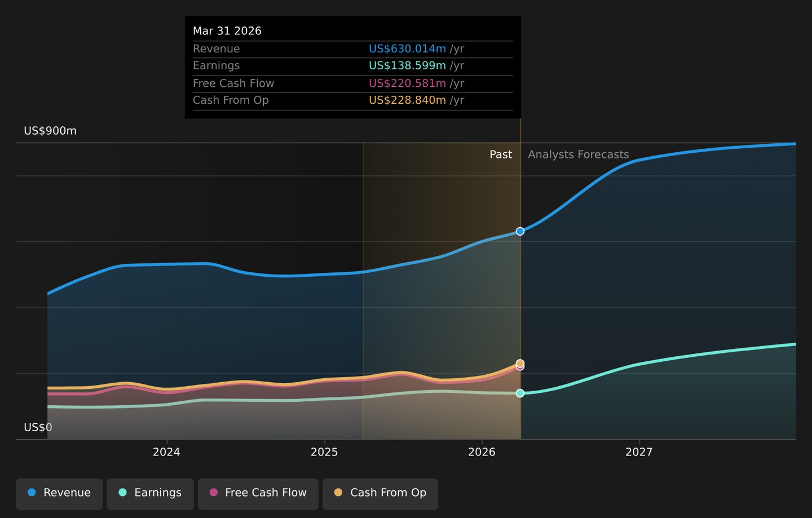812x518 pixels.
Task: Click the Revenue value US$630.014m in tooltip
Action: tap(407, 49)
